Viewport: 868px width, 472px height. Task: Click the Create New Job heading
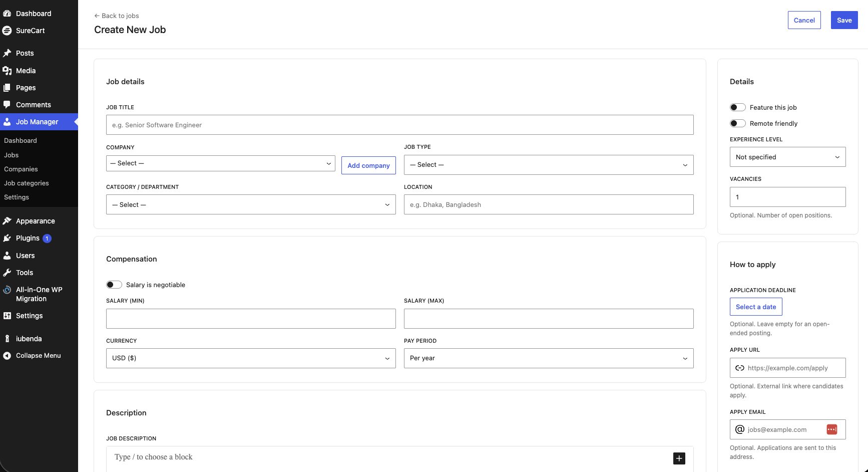pyautogui.click(x=130, y=30)
